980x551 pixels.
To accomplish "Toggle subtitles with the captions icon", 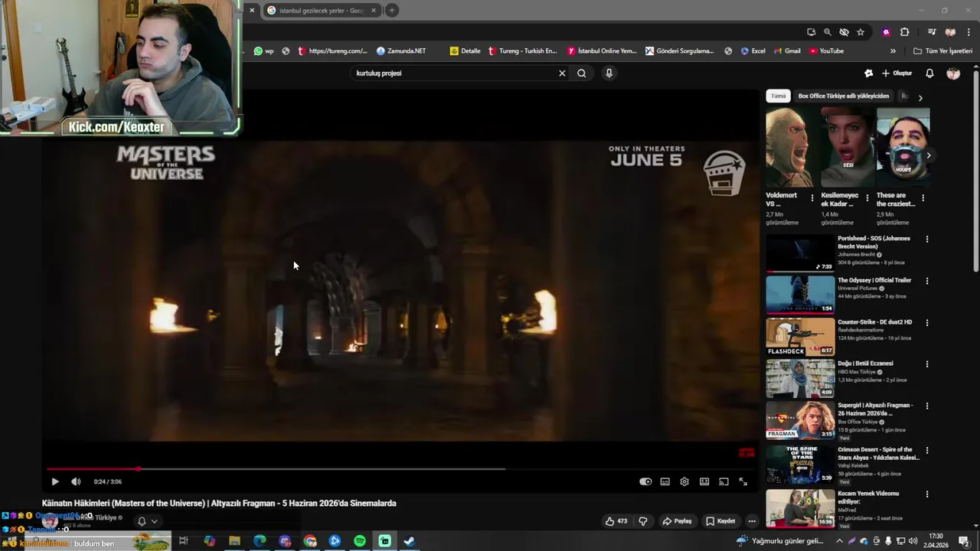I will point(665,481).
